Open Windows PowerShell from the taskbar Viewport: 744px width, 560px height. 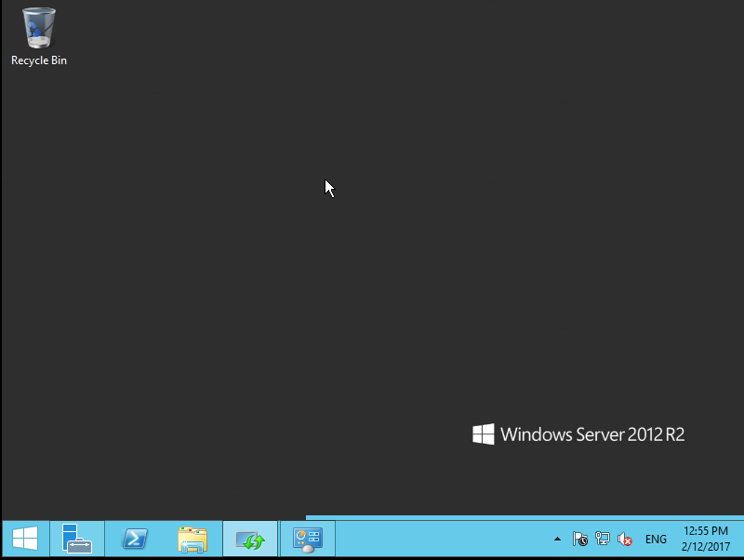136,539
